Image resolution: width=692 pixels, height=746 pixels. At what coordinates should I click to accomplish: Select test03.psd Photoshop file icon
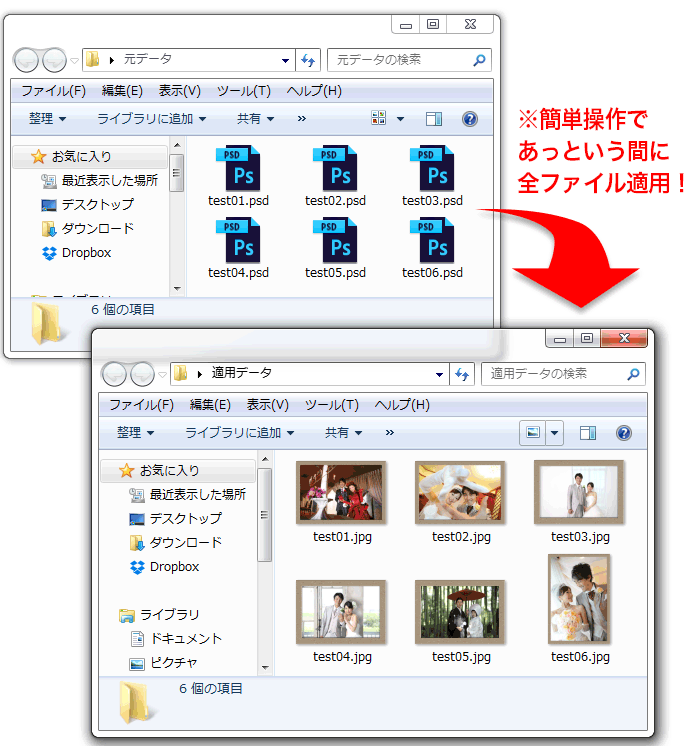pyautogui.click(x=432, y=168)
